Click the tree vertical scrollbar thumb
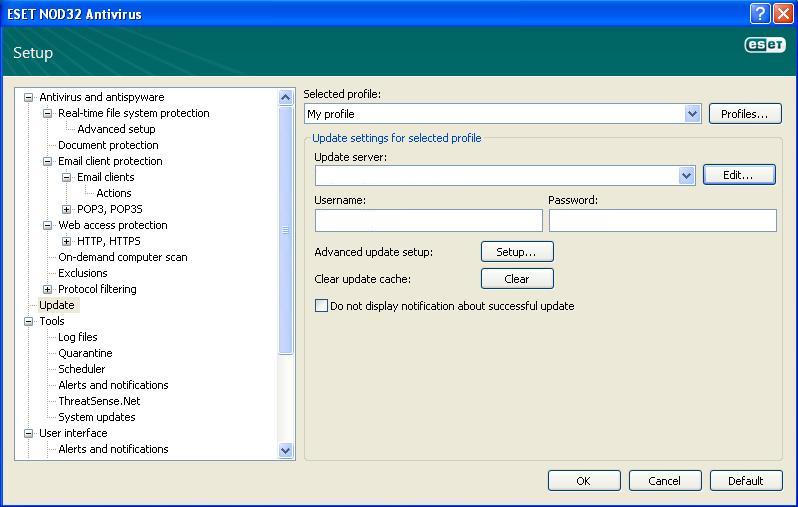This screenshot has height=507, width=798. pos(286,230)
